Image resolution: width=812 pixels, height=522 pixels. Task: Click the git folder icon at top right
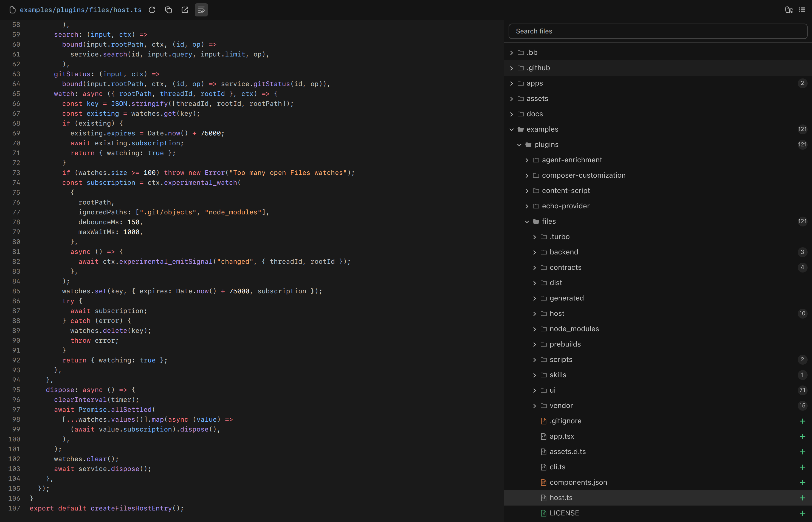[789, 10]
